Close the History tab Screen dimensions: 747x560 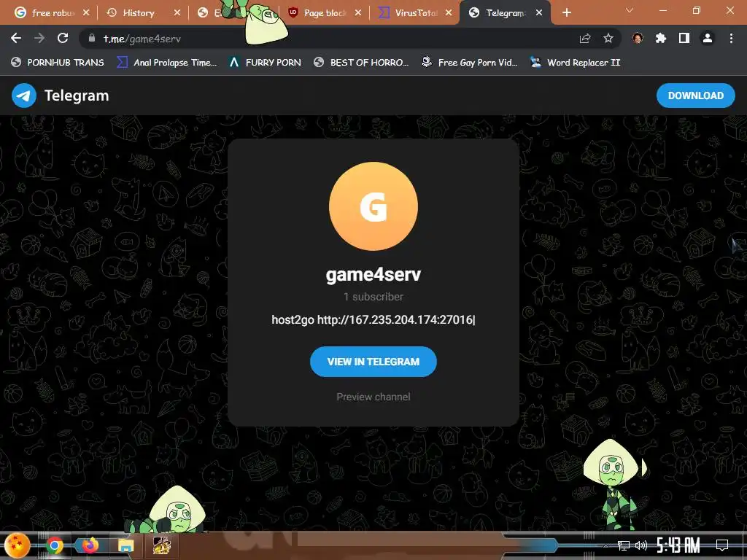177,13
